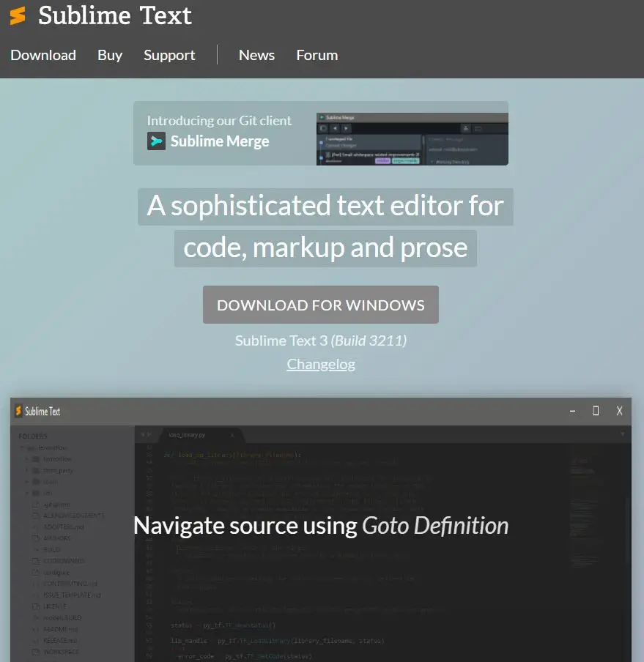644x662 pixels.
Task: Open README.md in the sidebar
Action: (60, 629)
